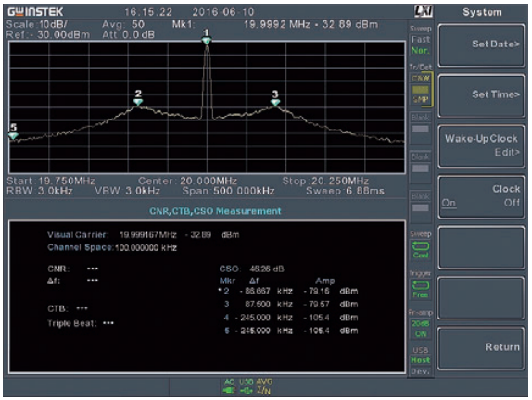Click Channel Space 100.000000 kHz value

point(146,248)
